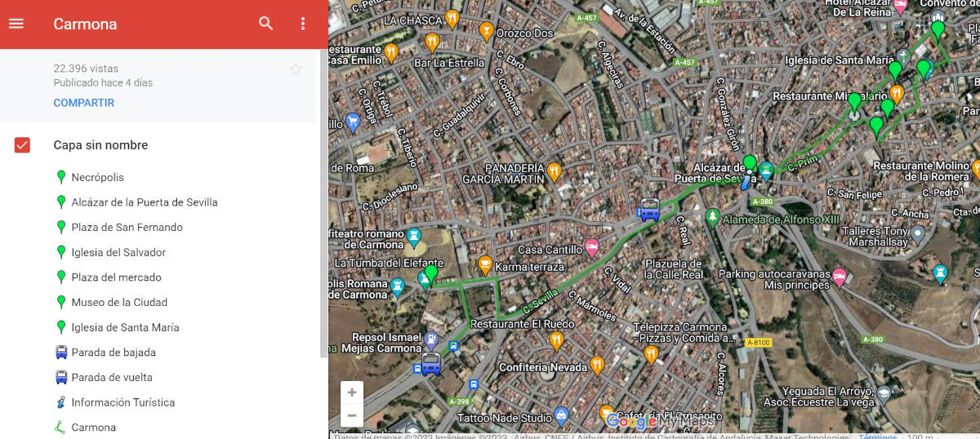Click the Parking autocaravanas lodging marker
This screenshot has width=980, height=439.
click(839, 279)
